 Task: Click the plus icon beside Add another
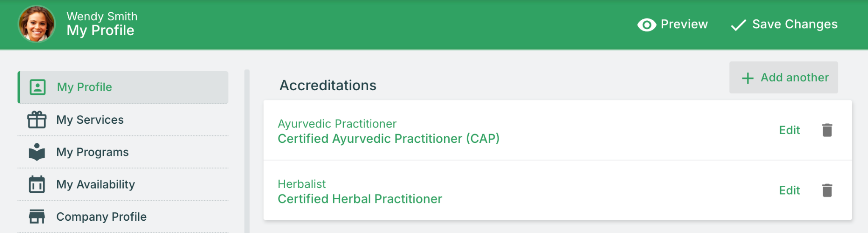[748, 78]
